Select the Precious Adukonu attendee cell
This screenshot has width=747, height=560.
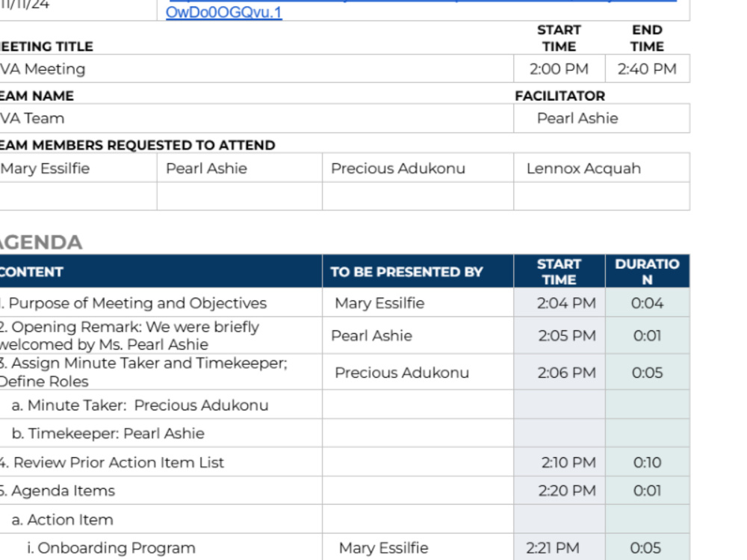point(418,168)
